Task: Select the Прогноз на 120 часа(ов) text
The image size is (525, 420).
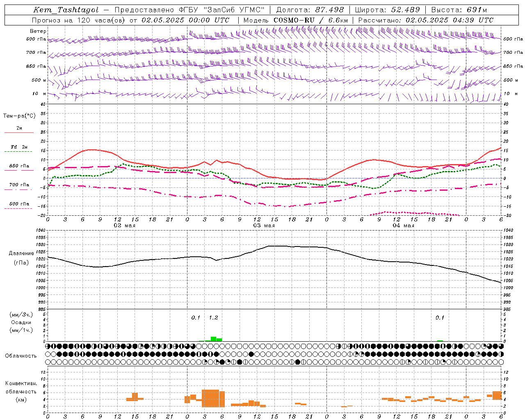Action: (79, 20)
